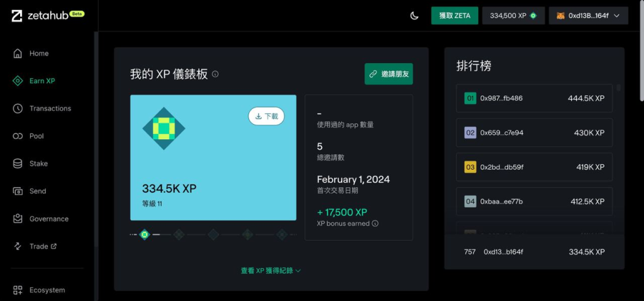This screenshot has width=644, height=301.
Task: Click the current level marker on progress track
Action: point(145,234)
